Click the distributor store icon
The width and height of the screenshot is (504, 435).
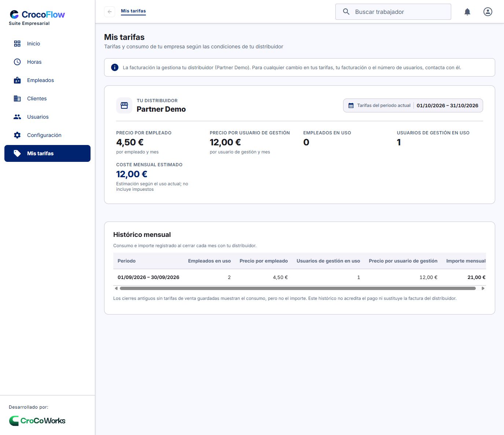pos(124,105)
